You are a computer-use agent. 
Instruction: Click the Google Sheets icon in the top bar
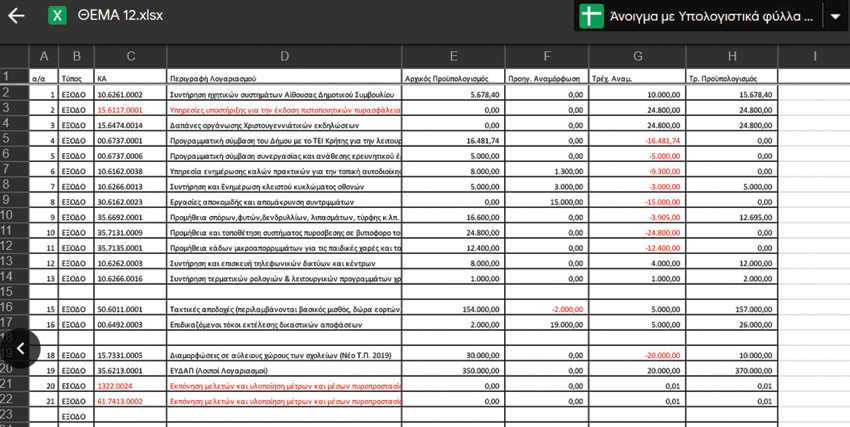coord(594,17)
